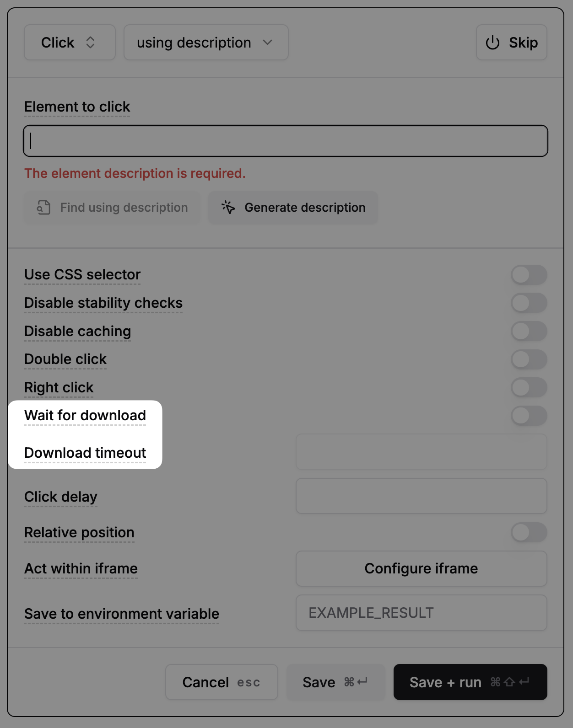Click the Generate description cursor icon
The image size is (573, 728).
(228, 207)
